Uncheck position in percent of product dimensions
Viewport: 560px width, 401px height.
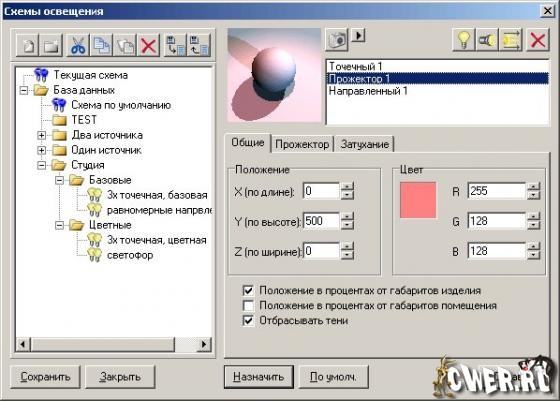point(248,290)
